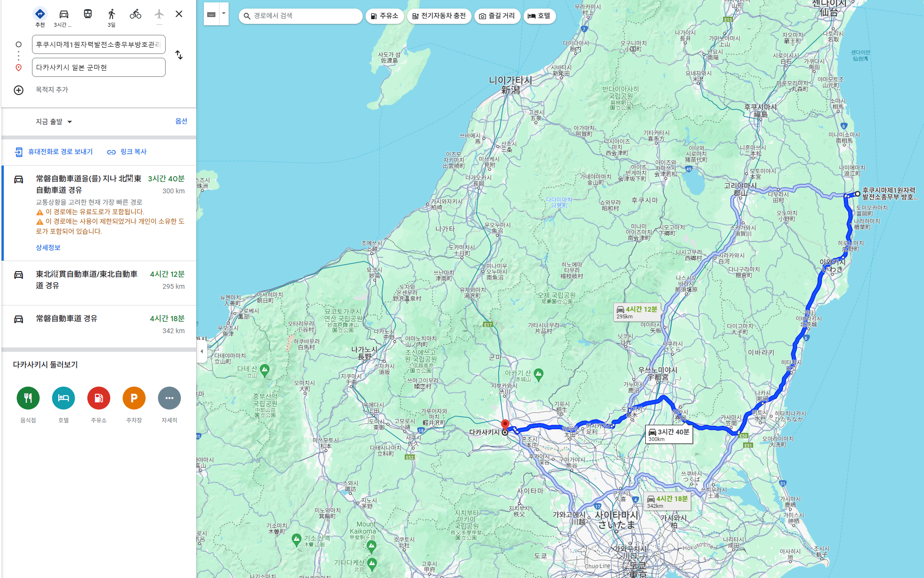The height and width of the screenshot is (578, 924).
Task: Show more nearby categories via ellipsis icon
Action: coord(169,398)
